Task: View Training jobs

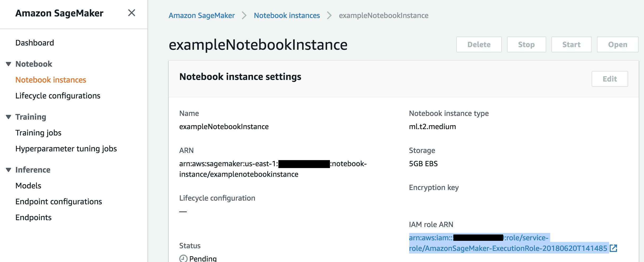Action: (x=38, y=133)
